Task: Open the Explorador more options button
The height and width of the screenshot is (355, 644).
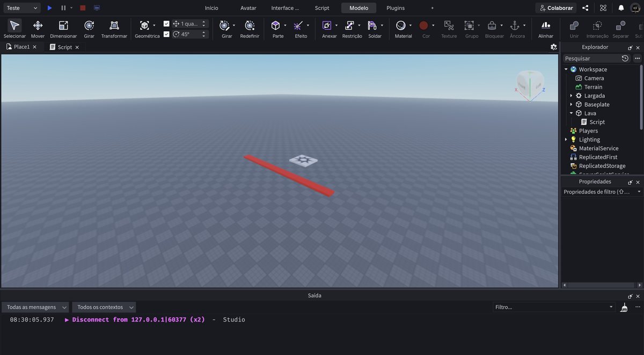Action: 637,58
